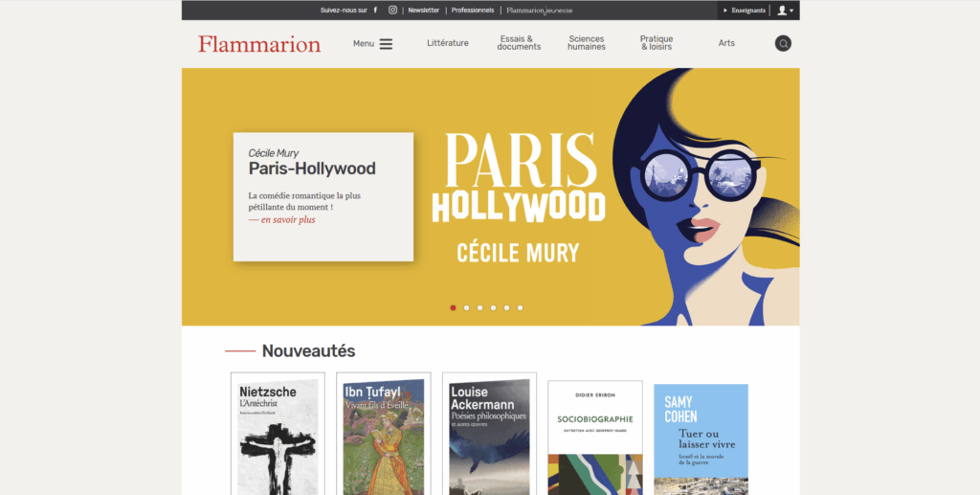Open the Professionnels link
Image resolution: width=980 pixels, height=495 pixels.
click(473, 10)
